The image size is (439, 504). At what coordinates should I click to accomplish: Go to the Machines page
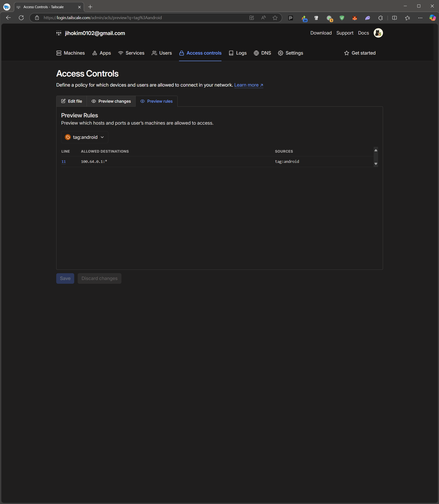(70, 53)
